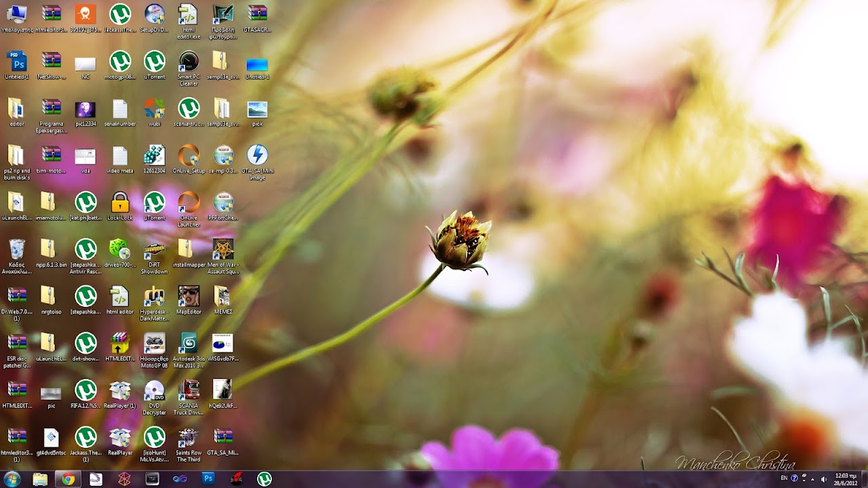The height and width of the screenshot is (488, 868).
Task: Open the PFPortChecker installer icon
Action: 223,207
